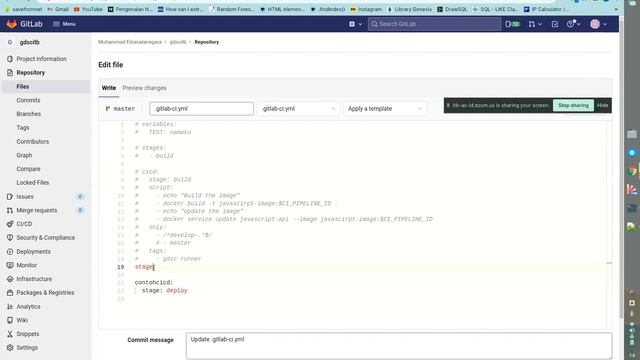Screen dimensions: 640x360
Task: Open the To-Do list checkmark icon
Action: click(555, 24)
